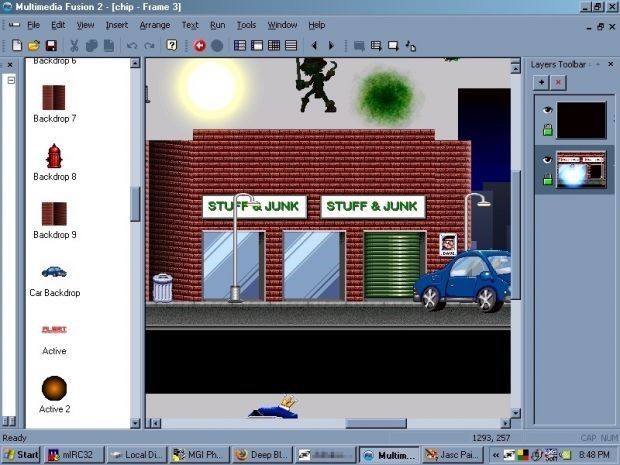Delete layer using the red X button
Image resolution: width=620 pixels, height=465 pixels.
pos(558,81)
